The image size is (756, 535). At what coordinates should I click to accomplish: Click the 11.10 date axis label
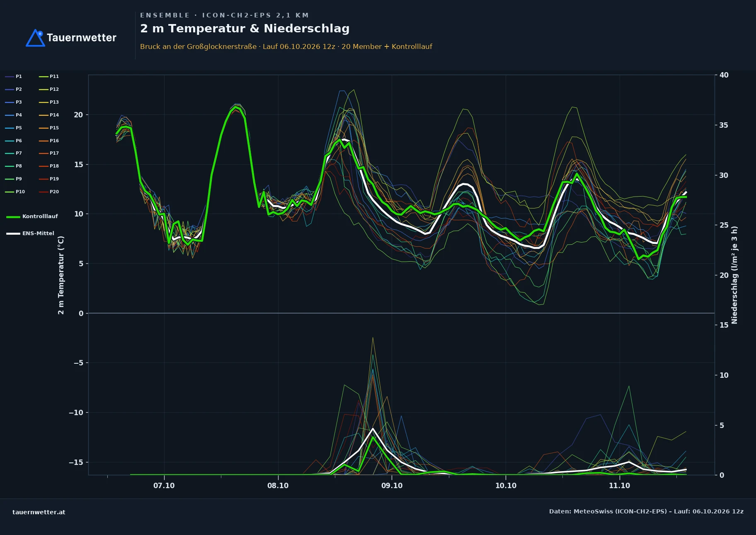[620, 486]
